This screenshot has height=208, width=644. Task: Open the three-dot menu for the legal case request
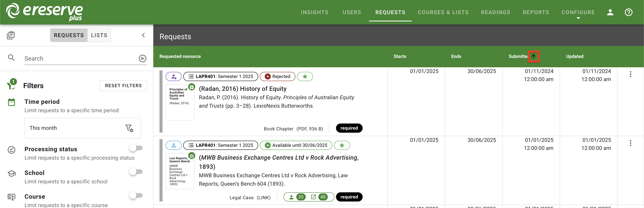631,143
